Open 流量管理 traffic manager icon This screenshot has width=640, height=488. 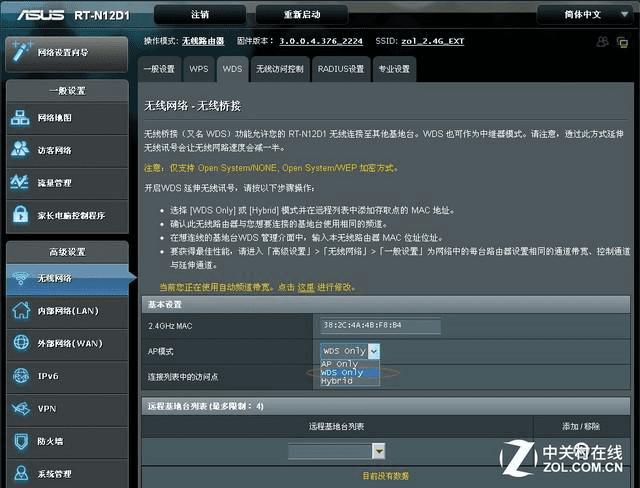20,182
